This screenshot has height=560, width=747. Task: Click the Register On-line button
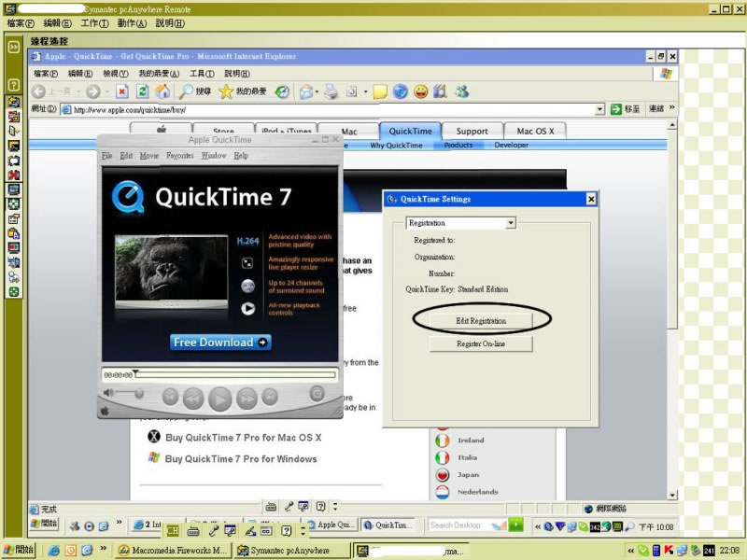[x=481, y=343]
